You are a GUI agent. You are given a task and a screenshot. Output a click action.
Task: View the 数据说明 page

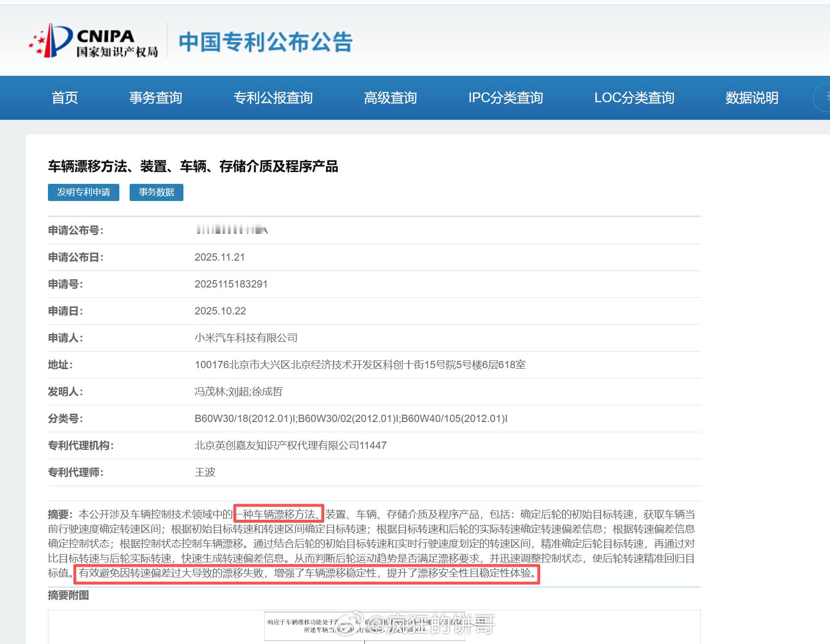click(752, 97)
